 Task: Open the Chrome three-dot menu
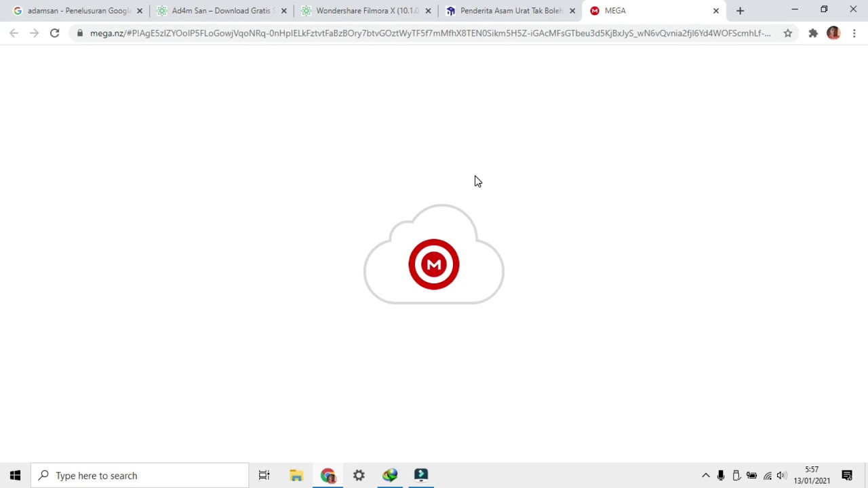(x=854, y=33)
